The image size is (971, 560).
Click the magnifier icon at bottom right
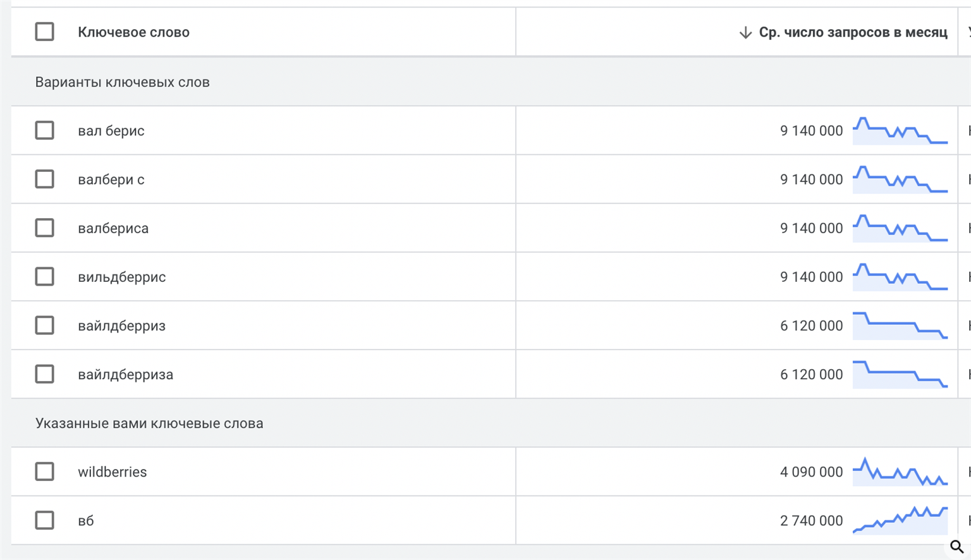click(x=956, y=546)
